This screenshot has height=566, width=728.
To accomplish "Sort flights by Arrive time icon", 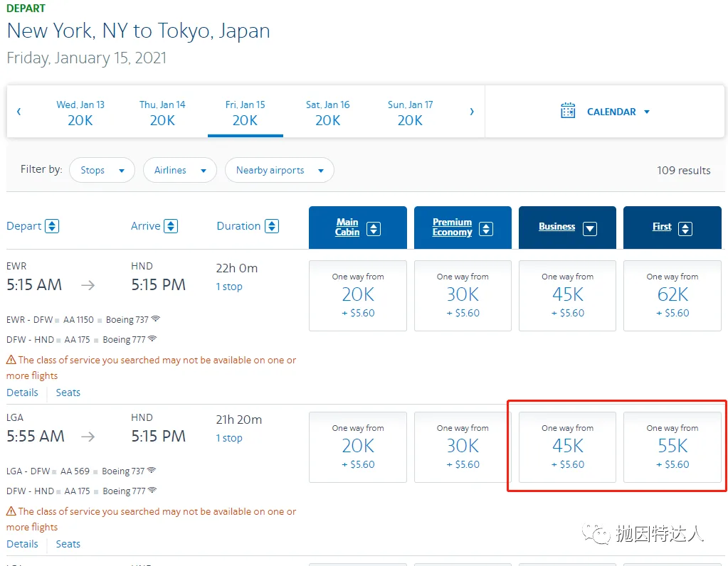I will [171, 226].
